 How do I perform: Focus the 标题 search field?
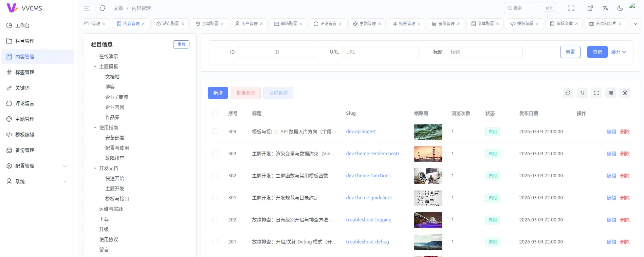click(484, 52)
